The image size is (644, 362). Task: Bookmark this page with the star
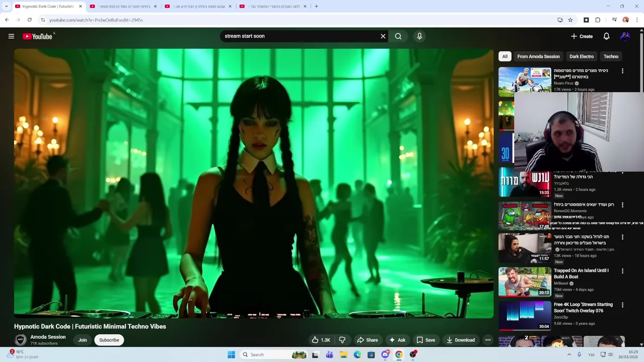point(570,20)
